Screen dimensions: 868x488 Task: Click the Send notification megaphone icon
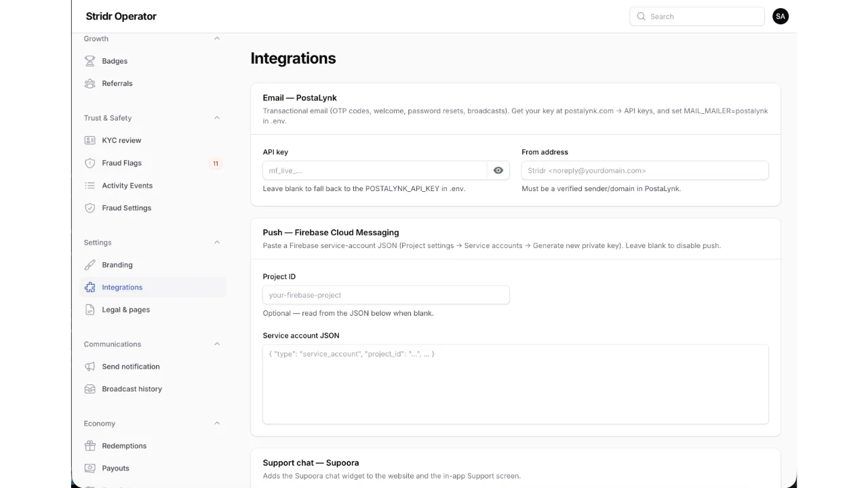click(90, 367)
